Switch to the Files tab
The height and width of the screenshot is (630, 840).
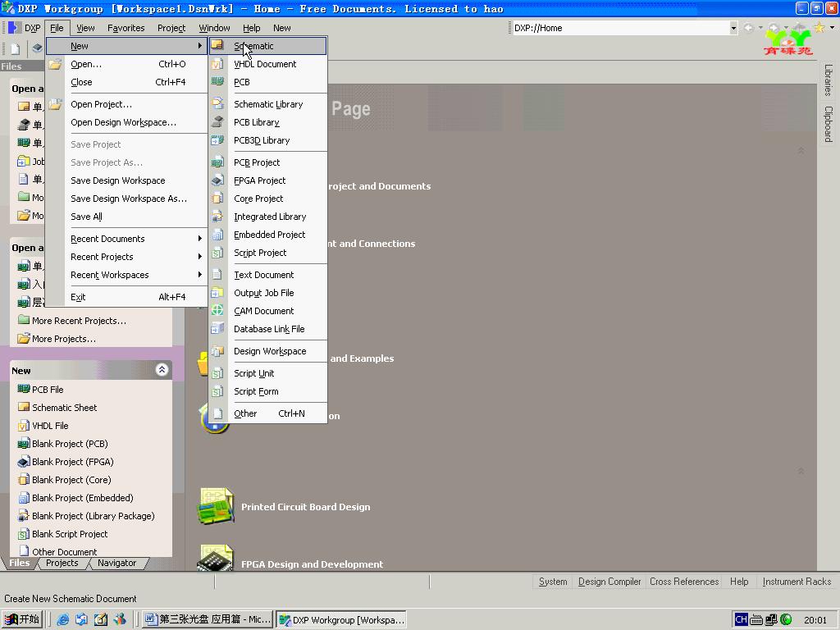[x=20, y=563]
